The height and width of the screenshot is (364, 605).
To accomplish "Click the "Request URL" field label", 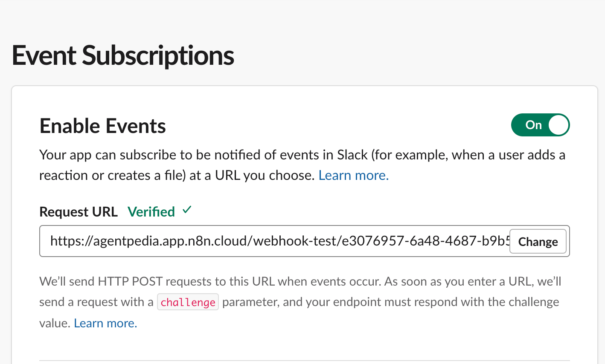I will click(x=79, y=212).
